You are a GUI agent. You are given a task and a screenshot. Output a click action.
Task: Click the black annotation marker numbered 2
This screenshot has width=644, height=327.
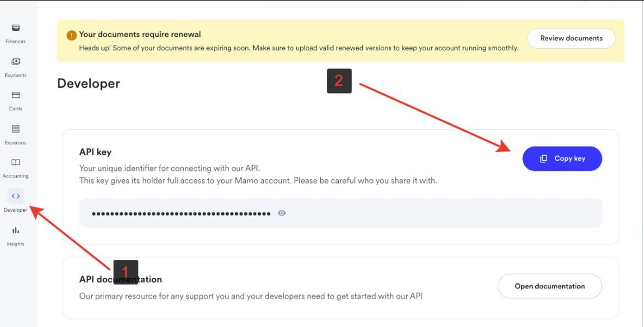[x=339, y=81]
